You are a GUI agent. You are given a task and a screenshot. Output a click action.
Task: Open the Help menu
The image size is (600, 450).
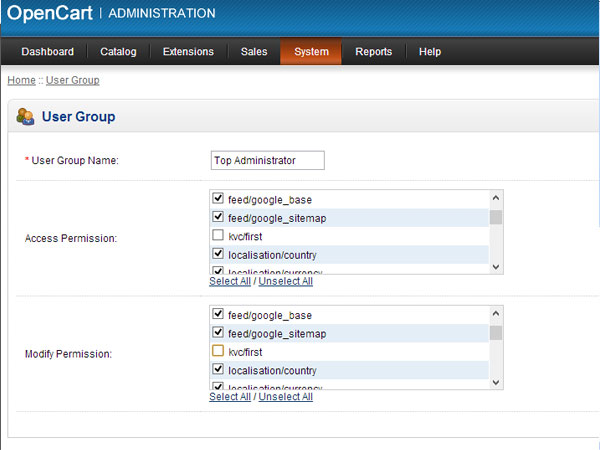[x=430, y=52]
